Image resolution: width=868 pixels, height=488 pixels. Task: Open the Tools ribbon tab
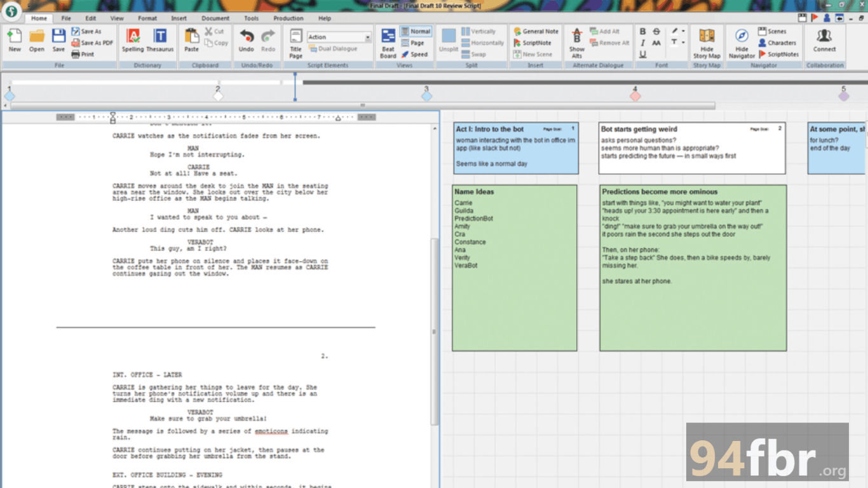[252, 18]
